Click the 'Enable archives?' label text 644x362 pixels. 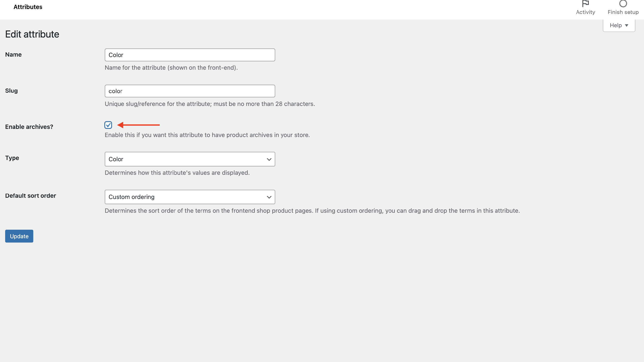[x=29, y=127]
